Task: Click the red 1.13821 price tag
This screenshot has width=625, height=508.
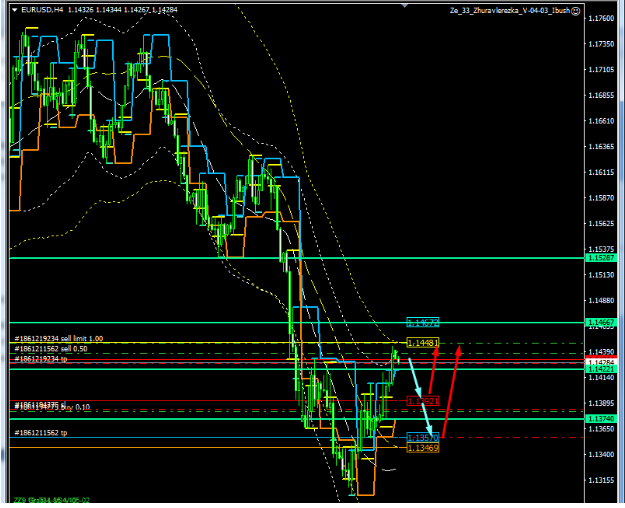Action: point(423,400)
